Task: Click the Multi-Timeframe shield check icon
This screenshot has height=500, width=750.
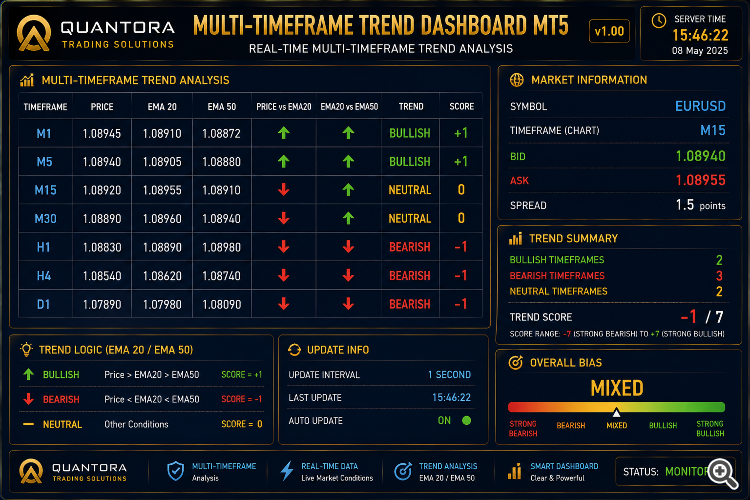Action: click(x=176, y=471)
